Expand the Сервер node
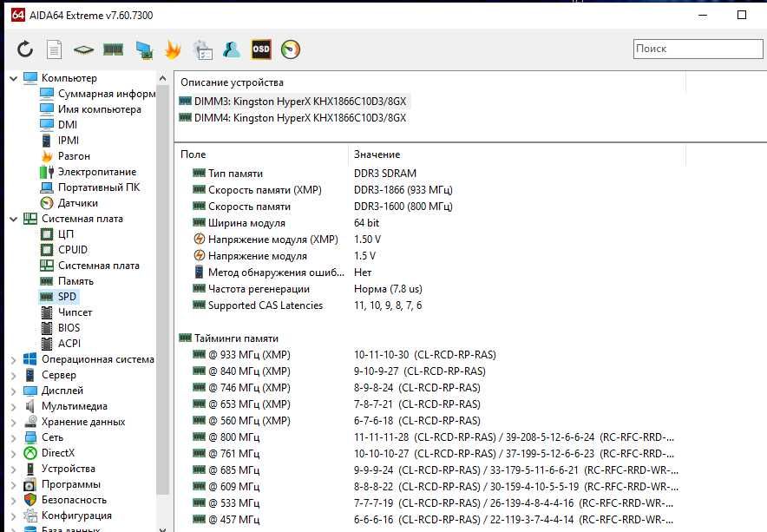Screen dimensions: 767x532 13,376
